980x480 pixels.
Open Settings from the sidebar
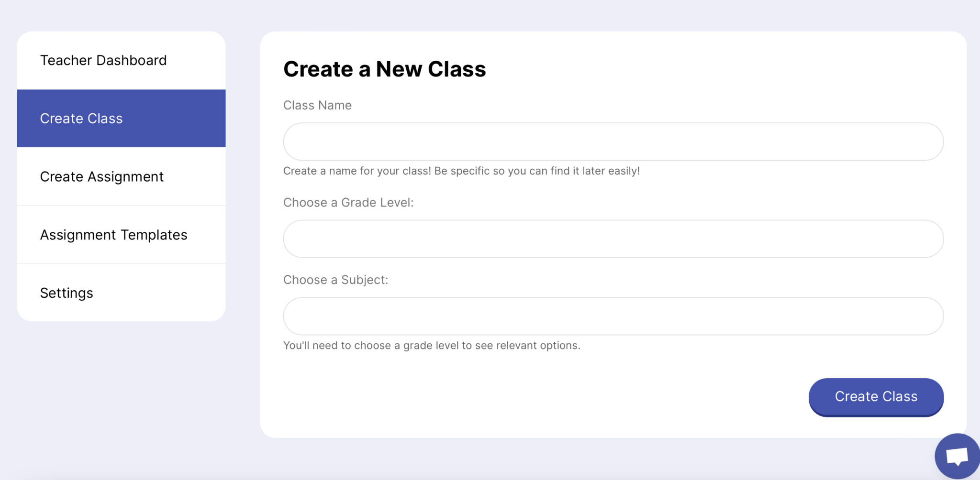(x=67, y=293)
